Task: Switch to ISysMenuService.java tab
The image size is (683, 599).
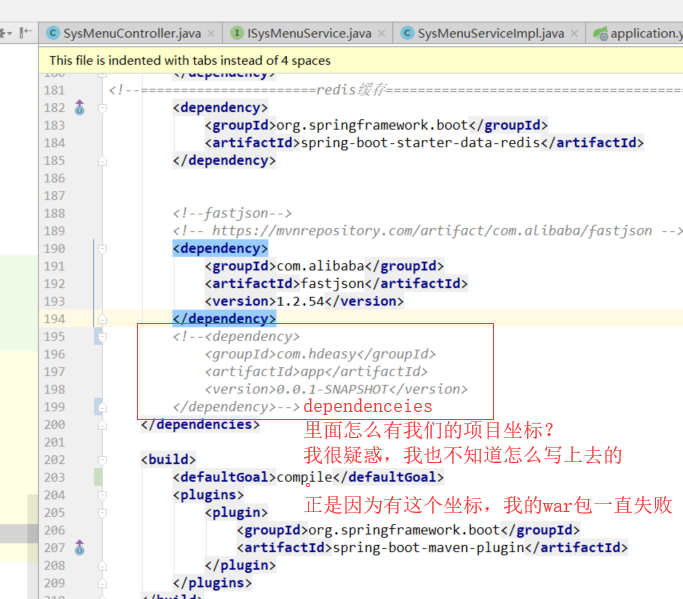Action: coord(309,34)
